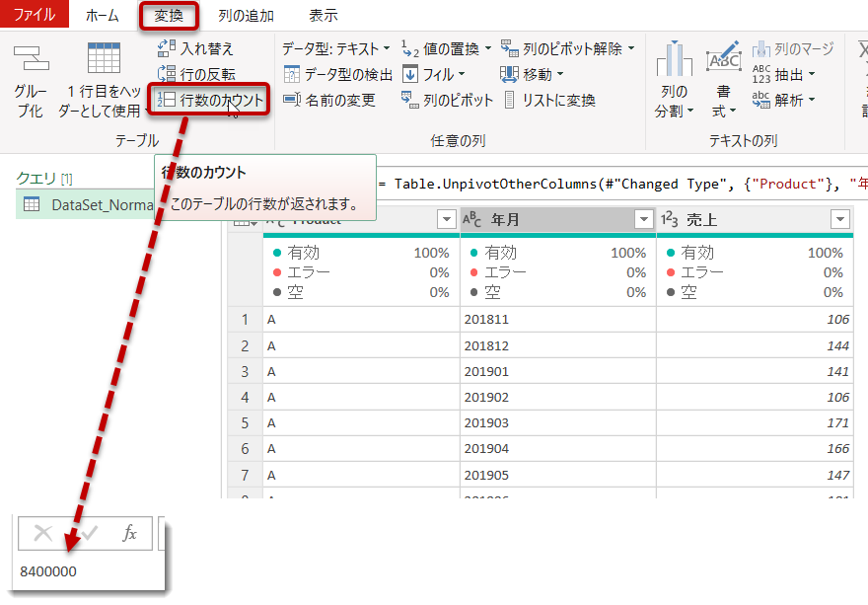
Task: Click 売上 value 147
Action: coord(837,475)
